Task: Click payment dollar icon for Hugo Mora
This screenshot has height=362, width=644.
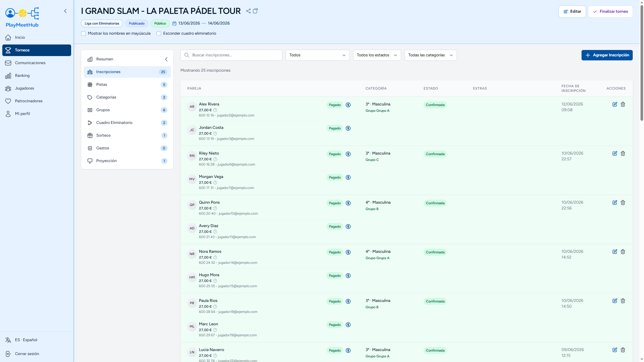Action: tap(348, 276)
